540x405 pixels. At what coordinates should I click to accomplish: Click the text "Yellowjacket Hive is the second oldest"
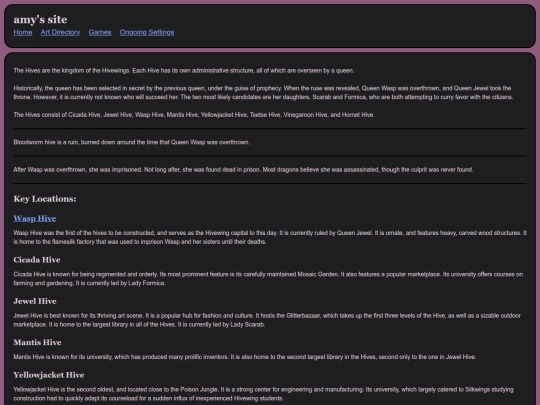(x=263, y=394)
